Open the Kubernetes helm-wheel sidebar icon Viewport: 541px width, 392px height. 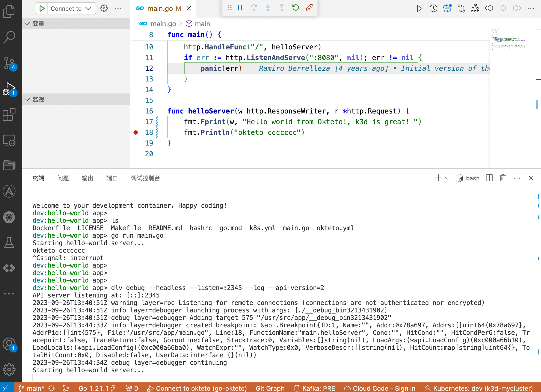coord(9,217)
